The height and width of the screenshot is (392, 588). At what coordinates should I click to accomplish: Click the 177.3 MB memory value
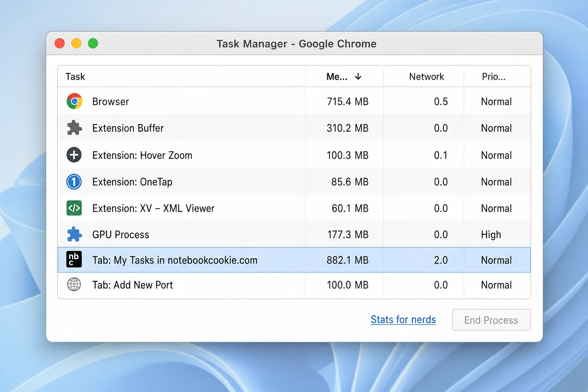pos(348,234)
